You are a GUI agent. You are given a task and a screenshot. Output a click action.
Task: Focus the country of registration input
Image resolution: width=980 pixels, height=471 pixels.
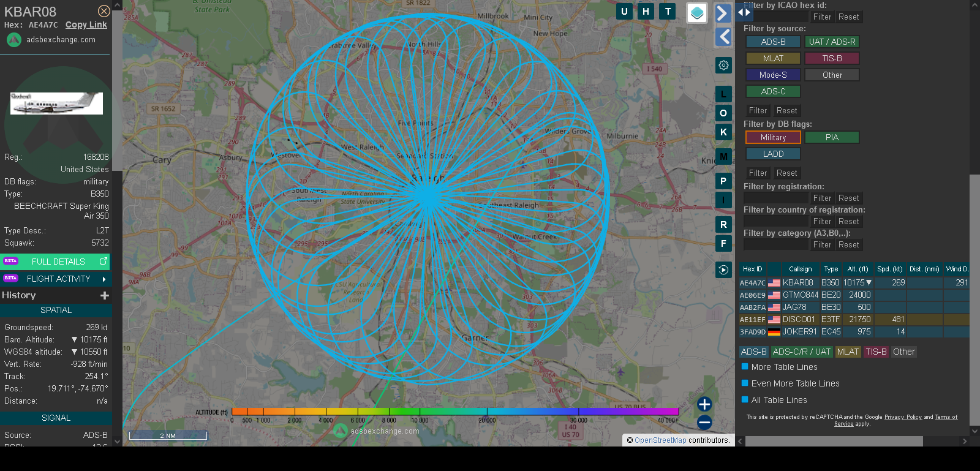pyautogui.click(x=776, y=221)
